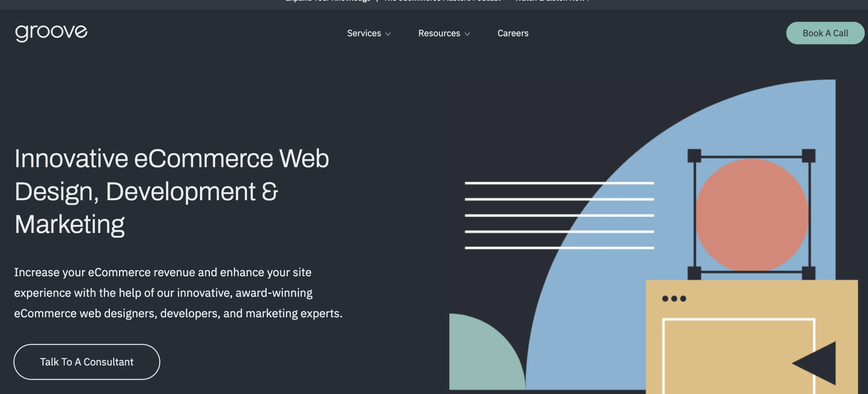
Task: Click Talk To A Consultant button
Action: [x=87, y=362]
